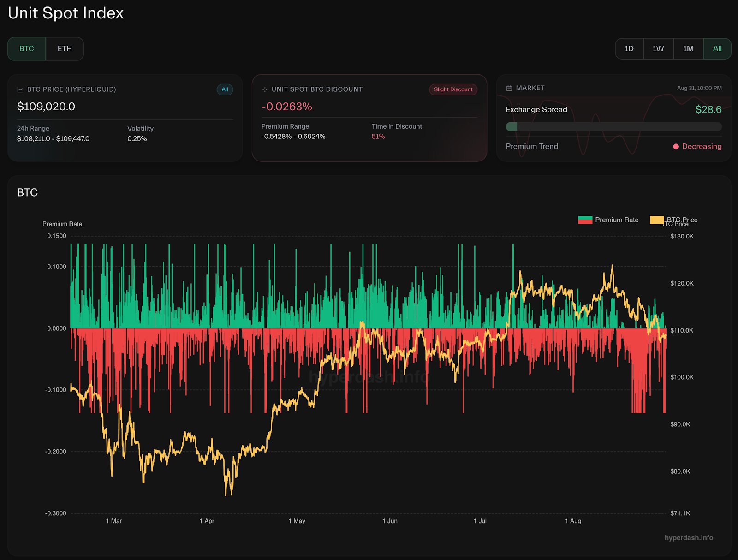Viewport: 738px width, 560px height.
Task: Click the Slight Discount badge
Action: 453,89
